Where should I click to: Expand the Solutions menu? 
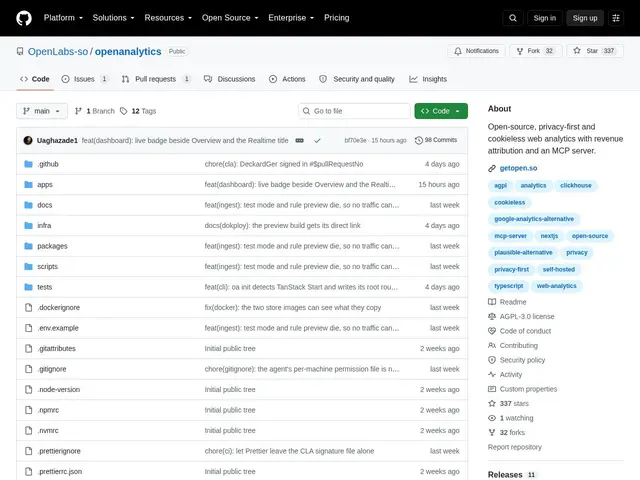click(x=113, y=18)
